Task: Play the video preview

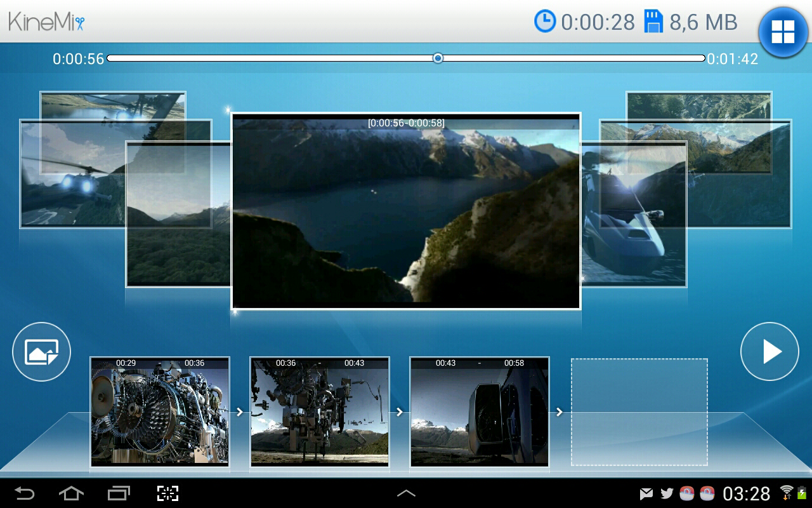Action: pyautogui.click(x=769, y=352)
